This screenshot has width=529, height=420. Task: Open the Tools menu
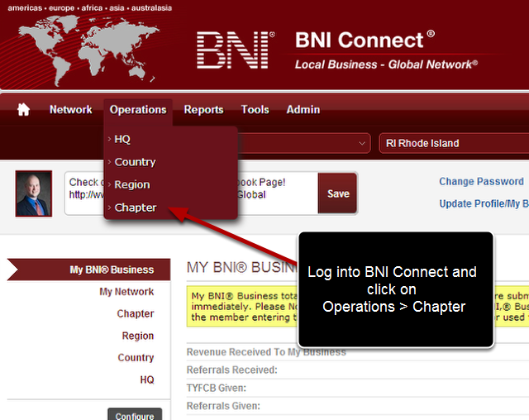click(255, 110)
